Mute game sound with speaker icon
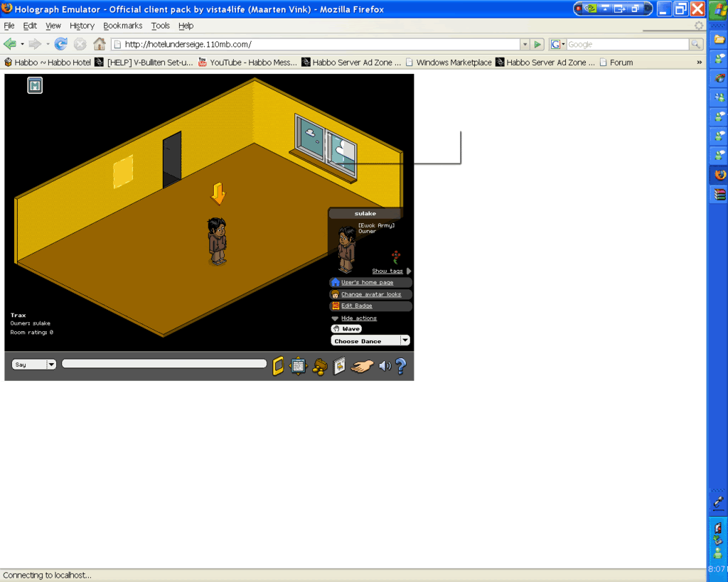The image size is (728, 582). pos(385,366)
